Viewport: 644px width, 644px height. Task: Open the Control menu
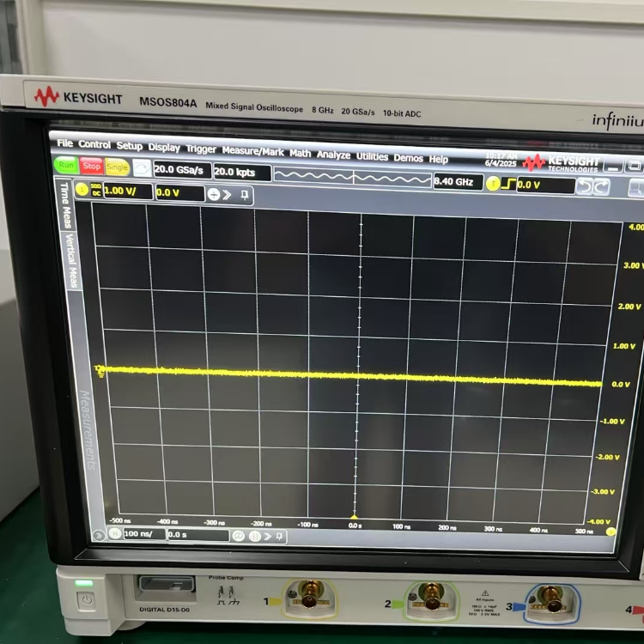[94, 144]
